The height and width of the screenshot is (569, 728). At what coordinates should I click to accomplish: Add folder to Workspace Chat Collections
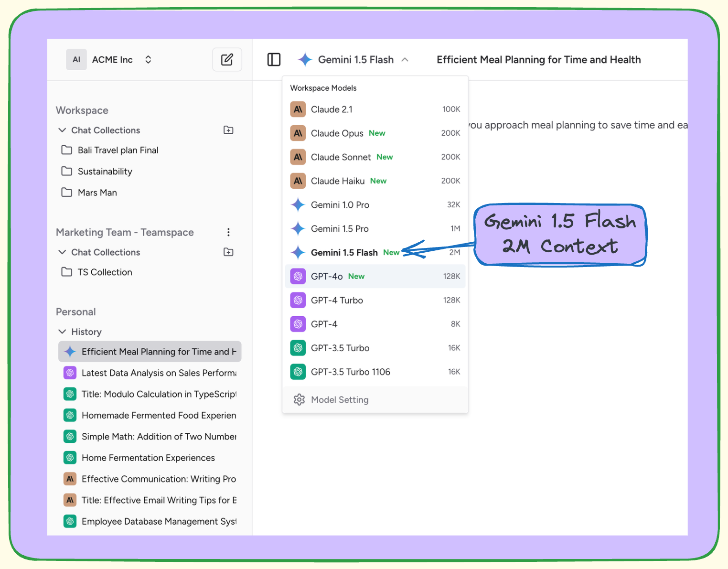click(228, 130)
